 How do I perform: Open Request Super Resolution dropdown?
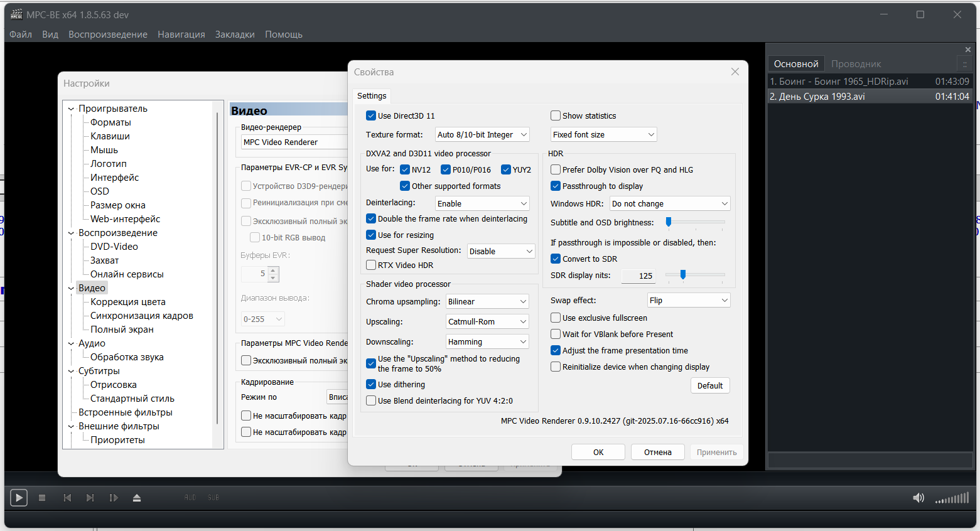pos(501,251)
